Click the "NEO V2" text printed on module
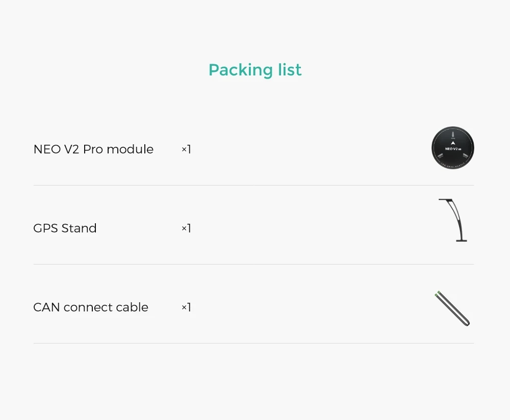The width and height of the screenshot is (510, 420). coord(451,149)
